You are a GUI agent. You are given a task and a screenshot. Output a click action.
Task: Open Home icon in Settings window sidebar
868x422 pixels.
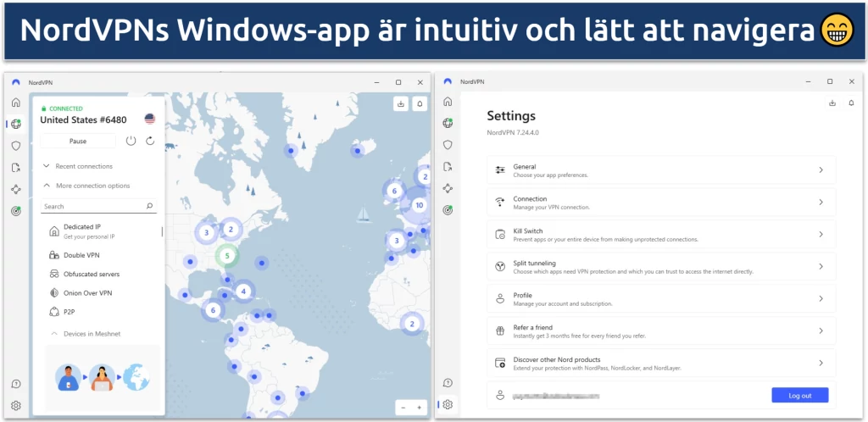coord(448,102)
